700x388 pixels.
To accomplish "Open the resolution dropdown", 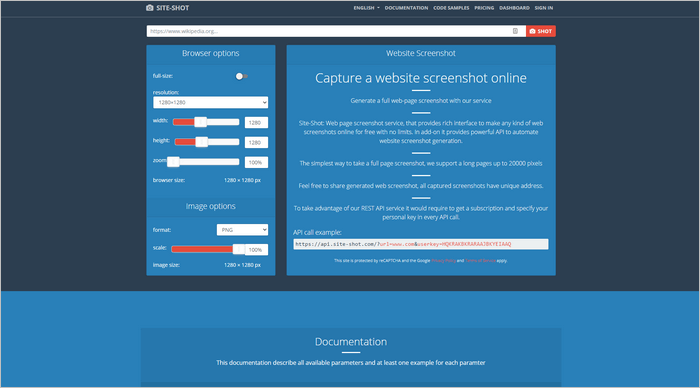I will pos(210,102).
